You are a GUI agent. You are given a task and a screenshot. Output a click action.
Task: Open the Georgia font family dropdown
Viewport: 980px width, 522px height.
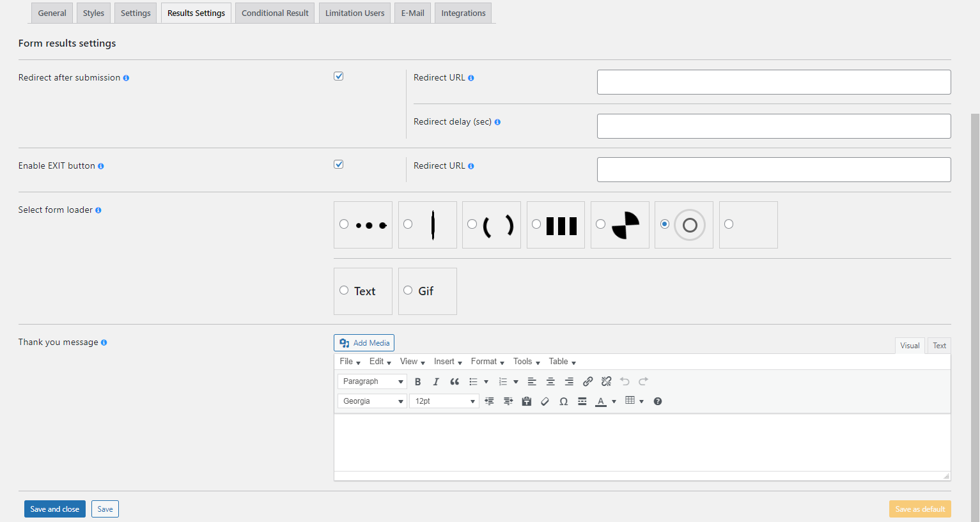372,401
